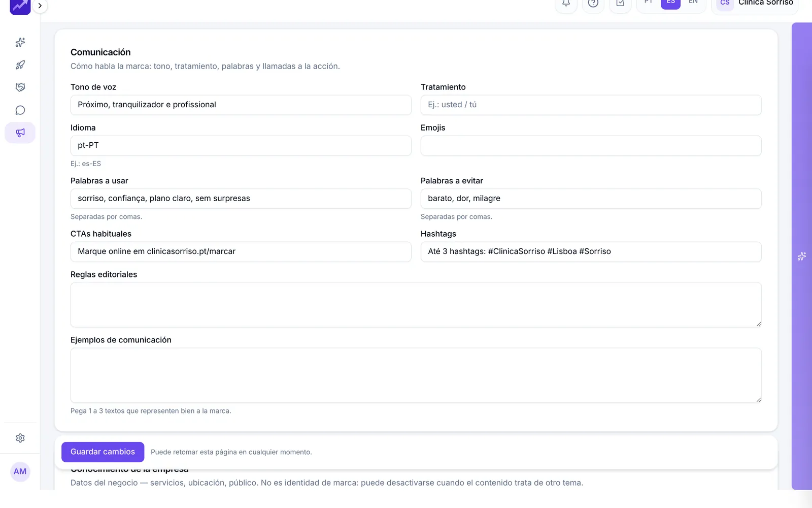This screenshot has width=812, height=508.
Task: Open settings via the gear icon
Action: coord(20,438)
